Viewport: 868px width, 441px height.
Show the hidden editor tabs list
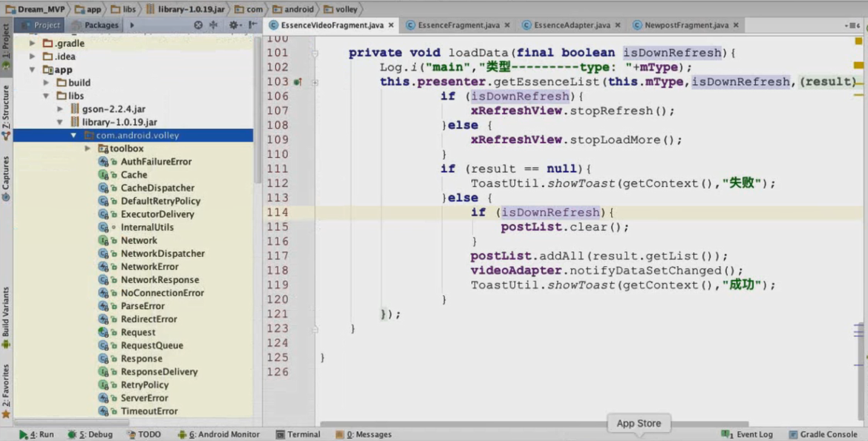[x=852, y=25]
